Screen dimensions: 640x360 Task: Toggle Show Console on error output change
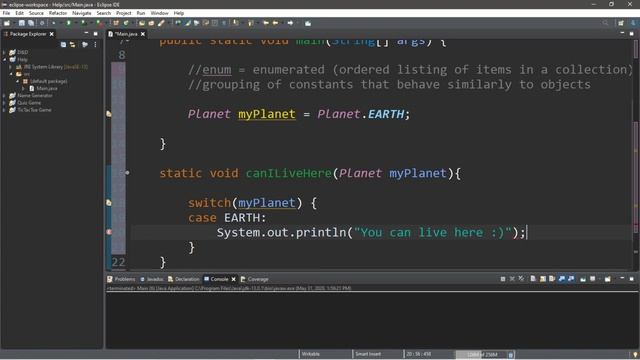pos(571,279)
